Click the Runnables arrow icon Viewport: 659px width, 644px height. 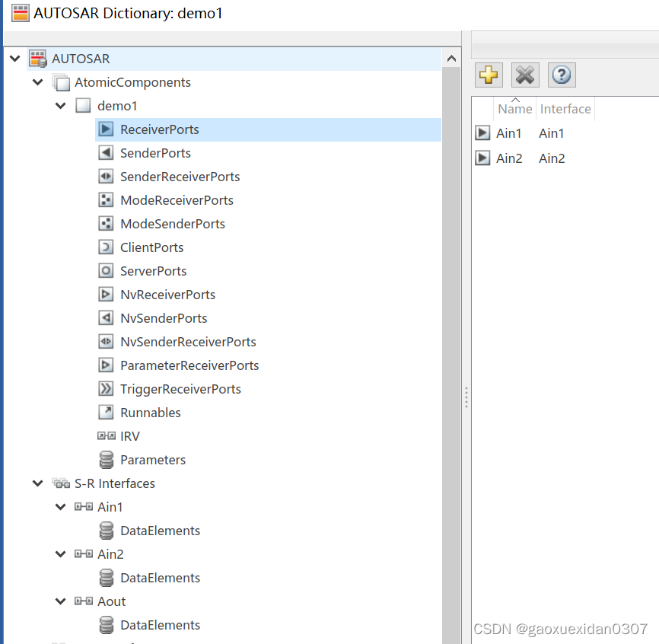pos(106,413)
